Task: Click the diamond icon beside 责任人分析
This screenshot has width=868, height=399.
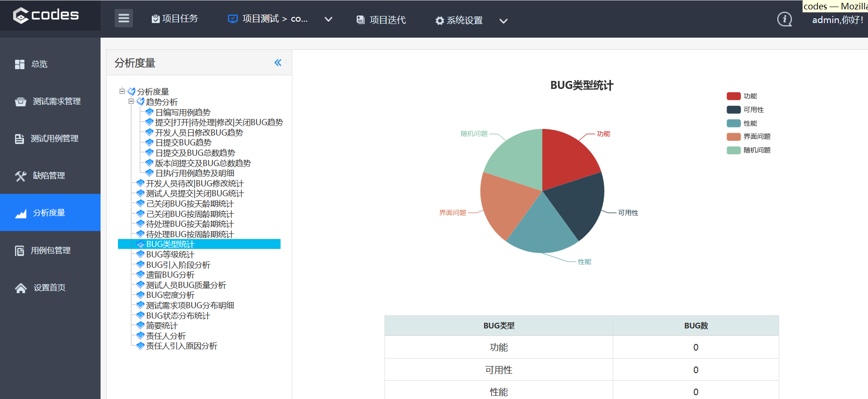Action: coord(141,335)
